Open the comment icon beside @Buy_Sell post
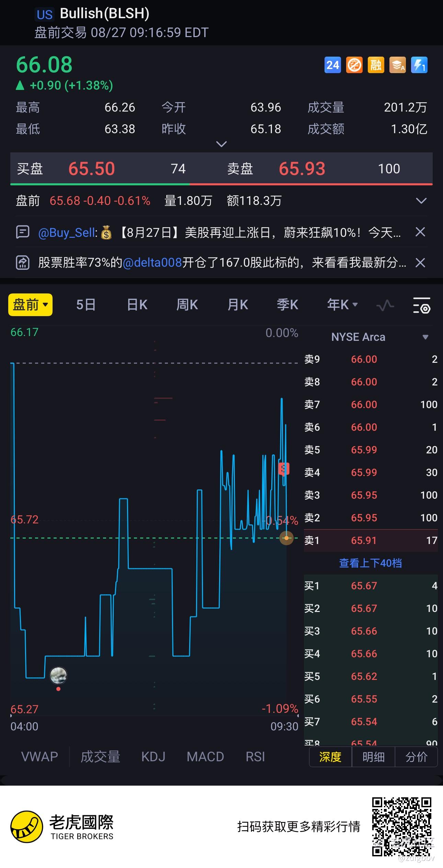 [23, 232]
